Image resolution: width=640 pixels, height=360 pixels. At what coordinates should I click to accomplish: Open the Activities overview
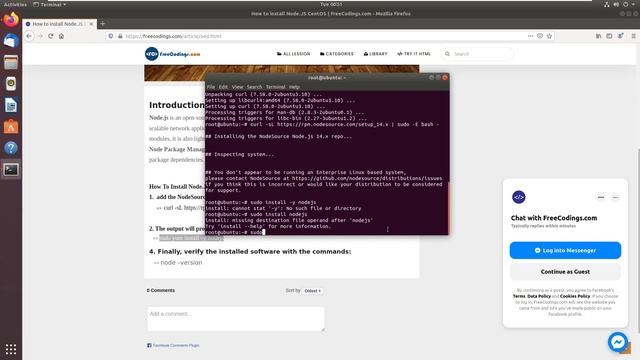15,4
